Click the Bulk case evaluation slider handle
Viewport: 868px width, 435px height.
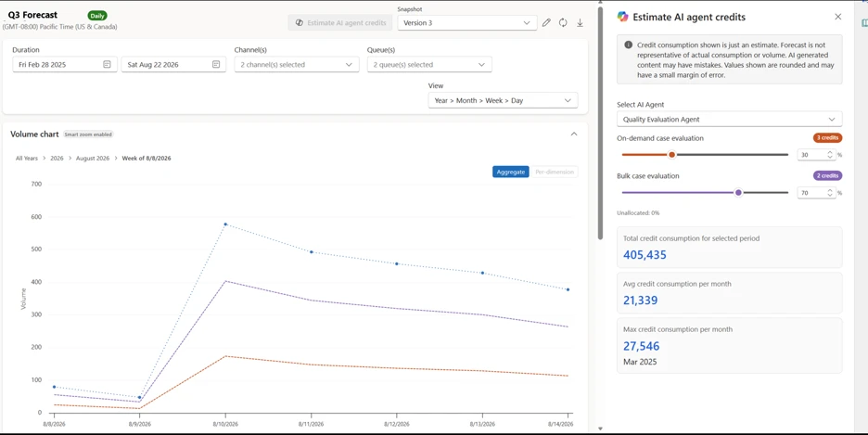[738, 193]
